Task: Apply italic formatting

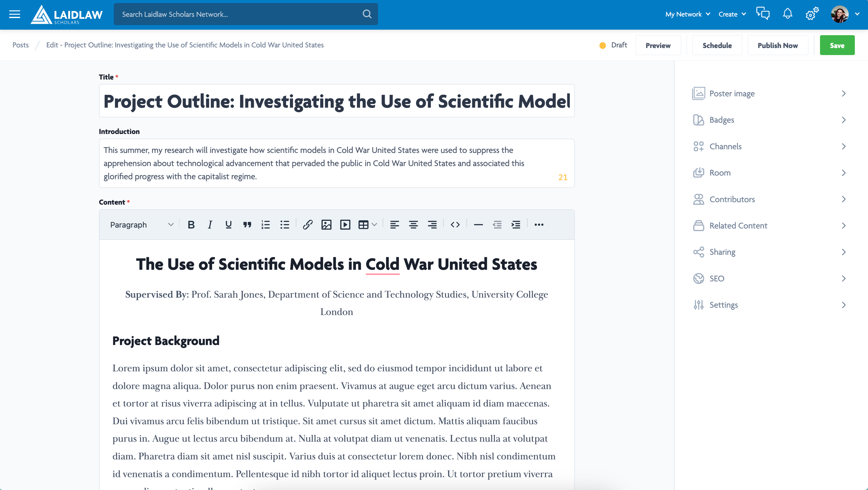Action: point(210,225)
